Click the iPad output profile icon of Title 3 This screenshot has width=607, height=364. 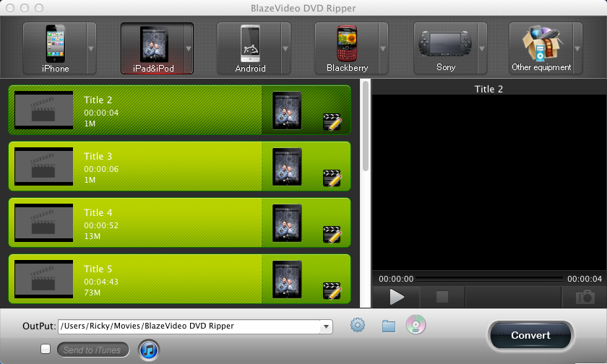click(287, 167)
